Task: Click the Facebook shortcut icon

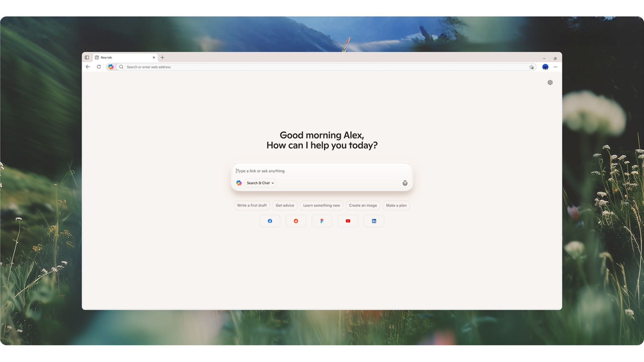Action: (x=270, y=221)
